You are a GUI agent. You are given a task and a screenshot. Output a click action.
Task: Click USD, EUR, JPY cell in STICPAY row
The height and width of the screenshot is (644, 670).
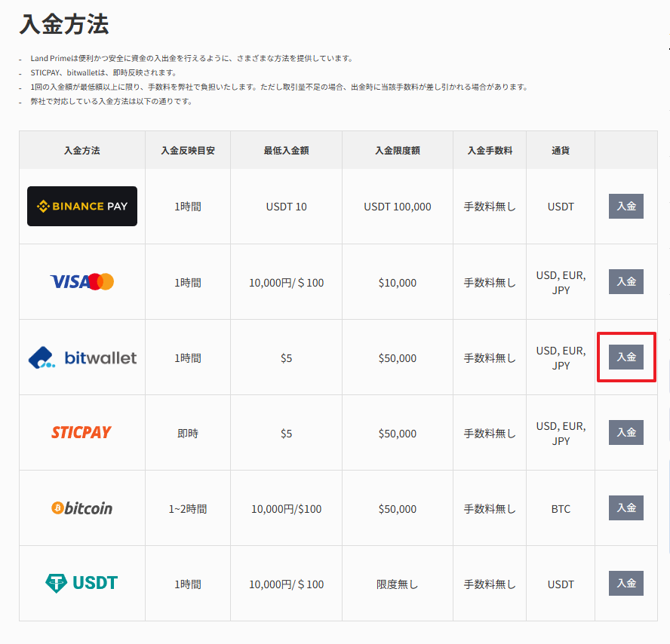561,434
